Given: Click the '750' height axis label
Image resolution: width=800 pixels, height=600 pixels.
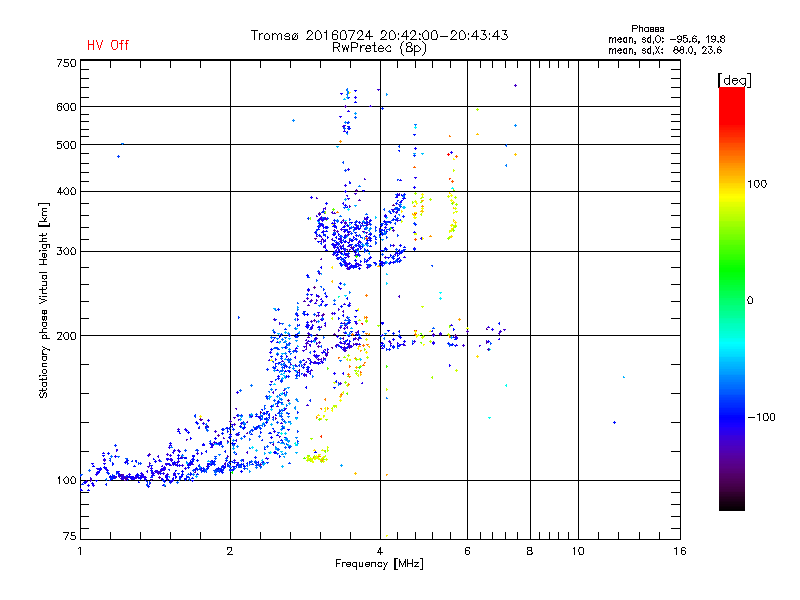Looking at the screenshot, I should 66,63.
